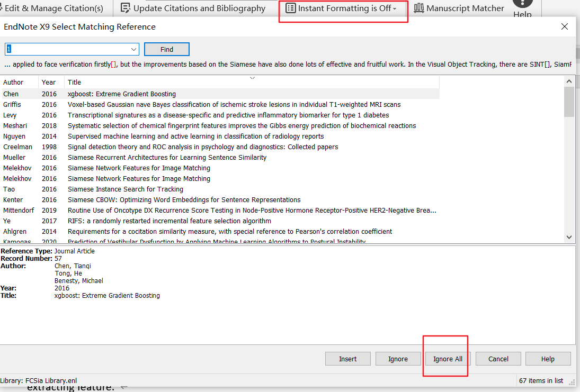Click the reference list scrollbar thumb
Viewport: 580px width, 392px height.
pyautogui.click(x=569, y=102)
